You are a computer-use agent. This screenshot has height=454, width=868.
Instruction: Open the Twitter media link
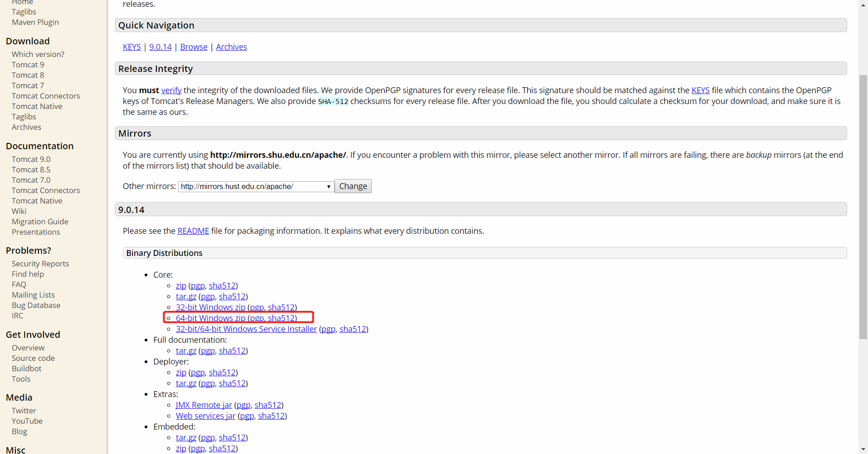pos(24,411)
